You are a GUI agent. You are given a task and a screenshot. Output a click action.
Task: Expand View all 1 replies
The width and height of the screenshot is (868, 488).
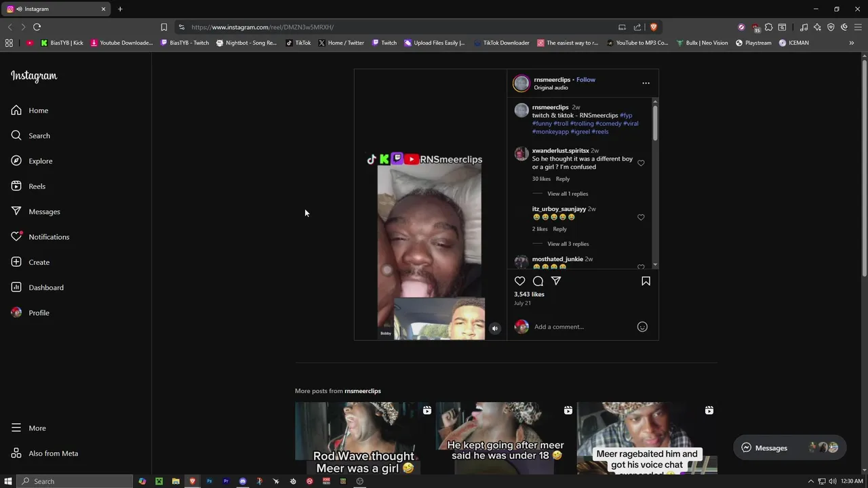pyautogui.click(x=568, y=194)
